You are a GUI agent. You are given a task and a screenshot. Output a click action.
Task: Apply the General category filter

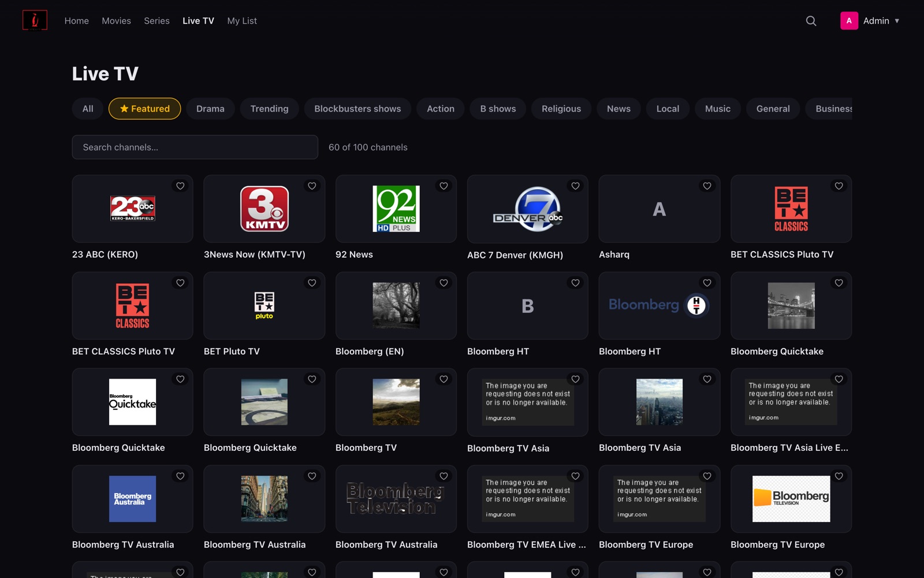773,109
